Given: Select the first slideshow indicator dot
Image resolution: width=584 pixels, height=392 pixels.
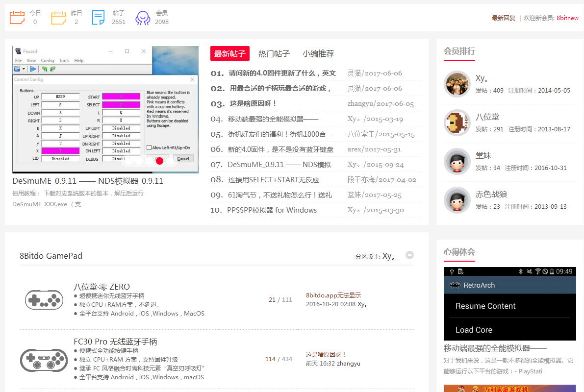Looking at the screenshot, I should coord(128,161).
